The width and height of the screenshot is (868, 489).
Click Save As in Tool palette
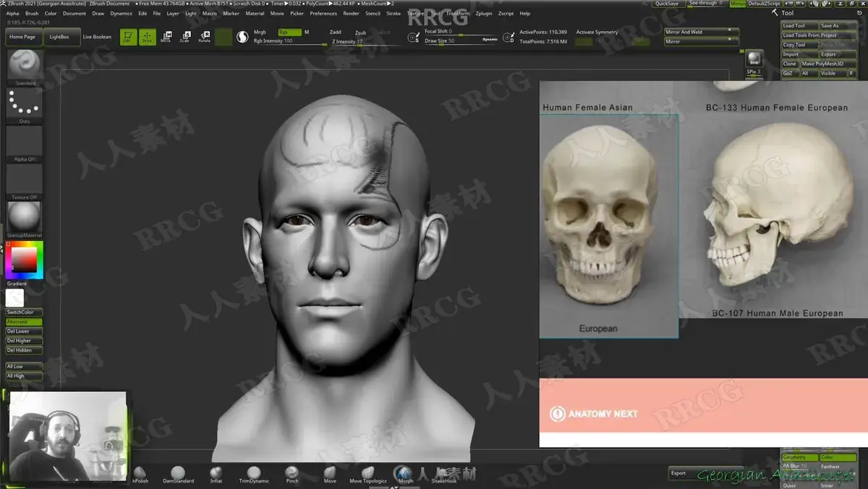[837, 26]
